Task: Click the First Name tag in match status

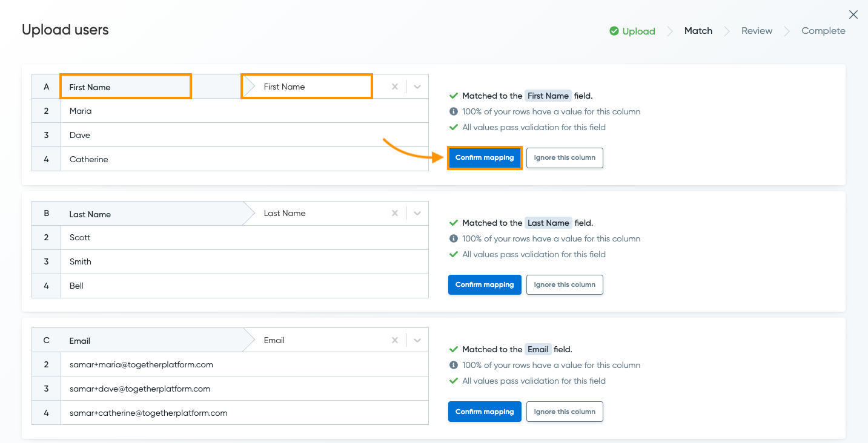Action: pos(548,96)
